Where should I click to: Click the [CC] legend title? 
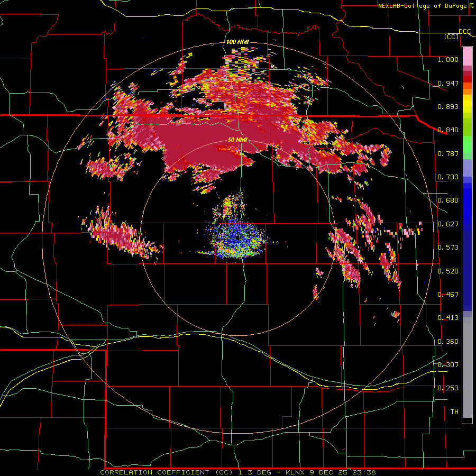pyautogui.click(x=452, y=36)
